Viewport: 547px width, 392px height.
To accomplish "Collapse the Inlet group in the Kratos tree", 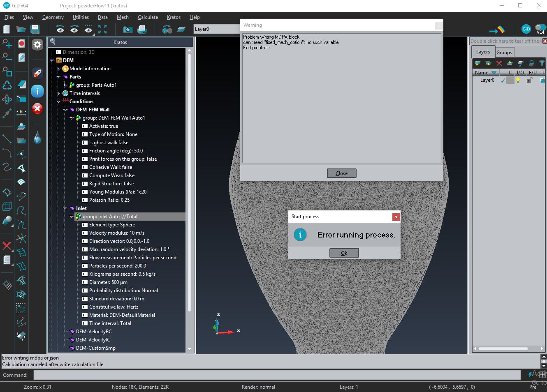I will coord(65,208).
